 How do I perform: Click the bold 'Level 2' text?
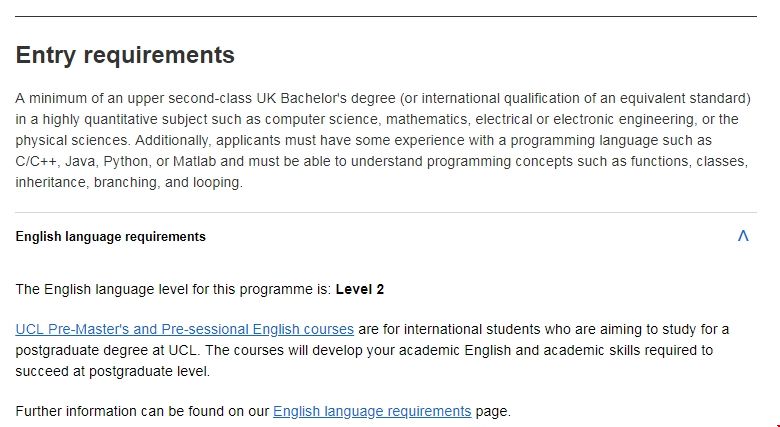tap(360, 290)
